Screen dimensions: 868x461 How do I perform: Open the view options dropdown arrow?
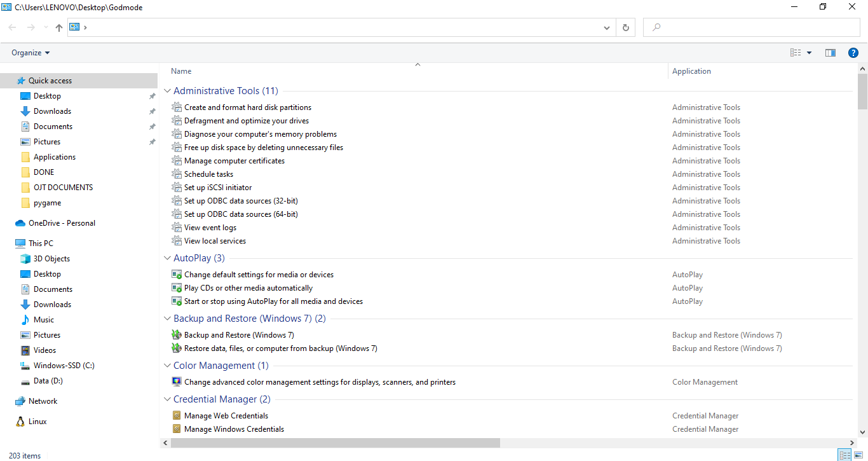pyautogui.click(x=809, y=53)
